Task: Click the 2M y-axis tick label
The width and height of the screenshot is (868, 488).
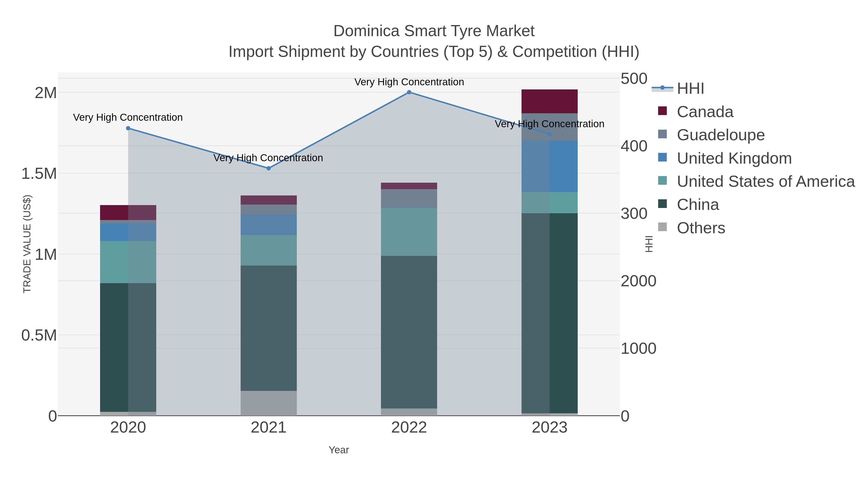Action: 46,93
